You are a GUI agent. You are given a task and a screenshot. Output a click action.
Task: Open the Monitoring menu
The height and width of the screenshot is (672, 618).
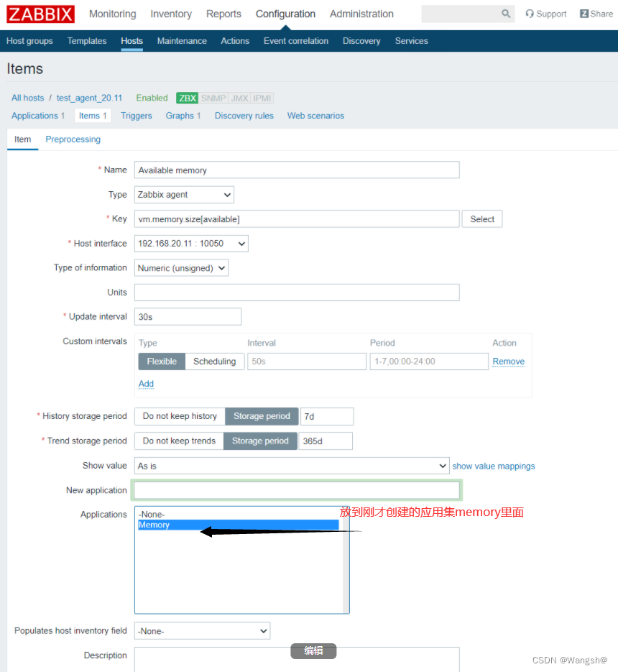(112, 14)
